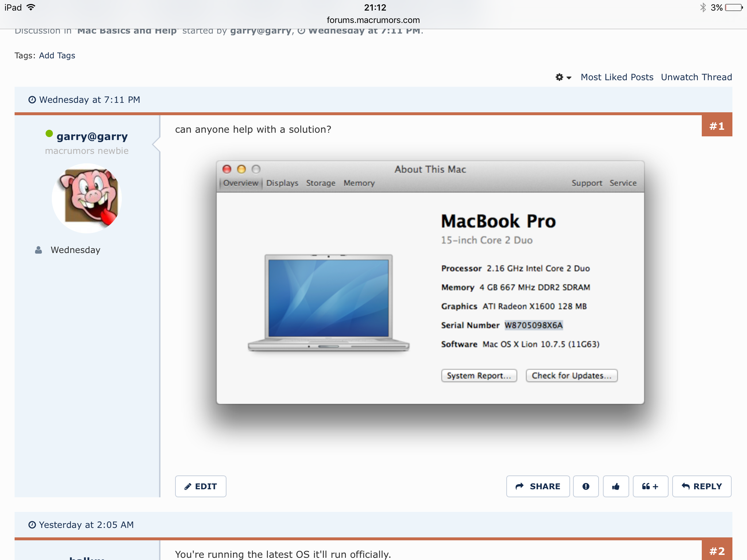Tap Bluetooth icon in status bar

[x=703, y=7]
